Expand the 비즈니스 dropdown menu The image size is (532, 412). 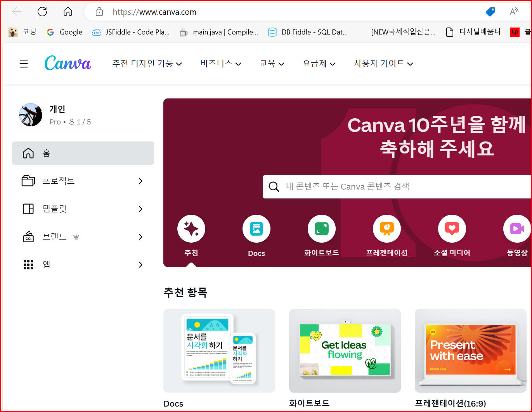221,64
